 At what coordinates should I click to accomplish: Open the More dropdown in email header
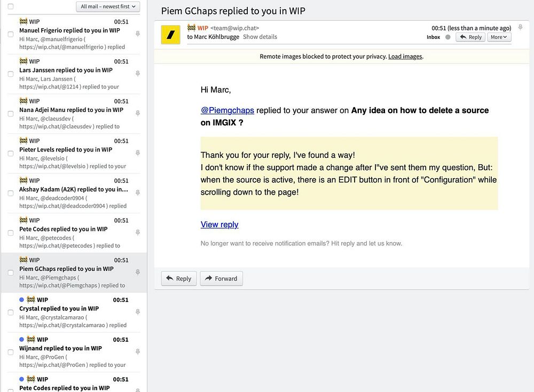(x=499, y=37)
